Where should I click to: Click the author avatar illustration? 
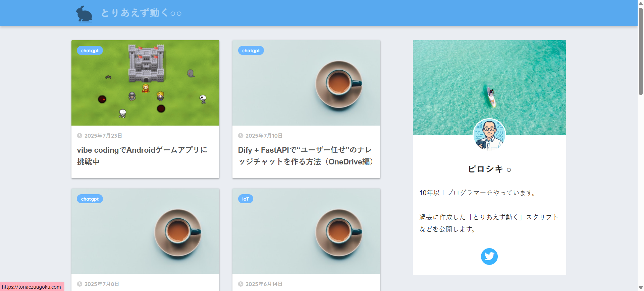(489, 135)
